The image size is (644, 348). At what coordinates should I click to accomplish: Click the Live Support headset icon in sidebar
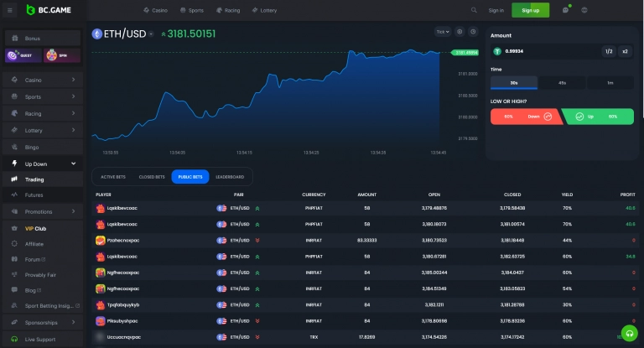click(14, 340)
